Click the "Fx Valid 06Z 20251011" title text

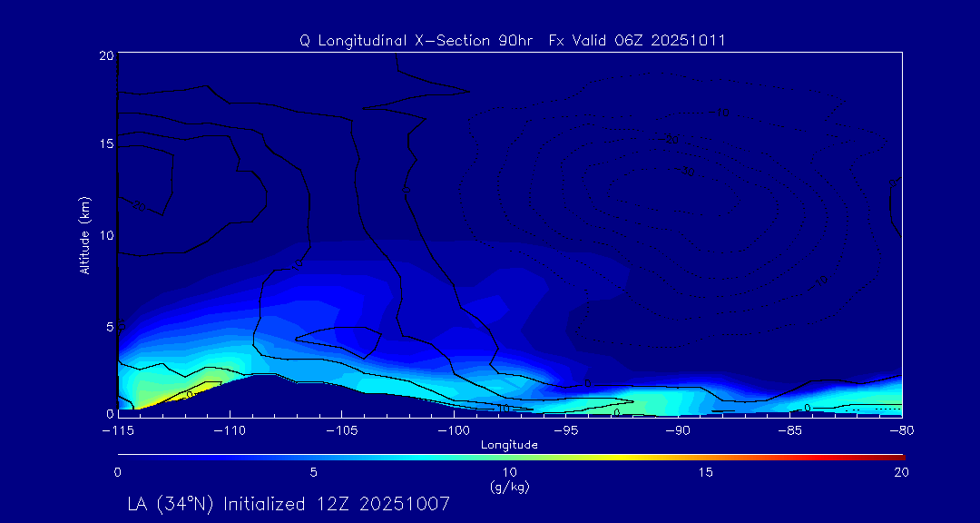637,41
